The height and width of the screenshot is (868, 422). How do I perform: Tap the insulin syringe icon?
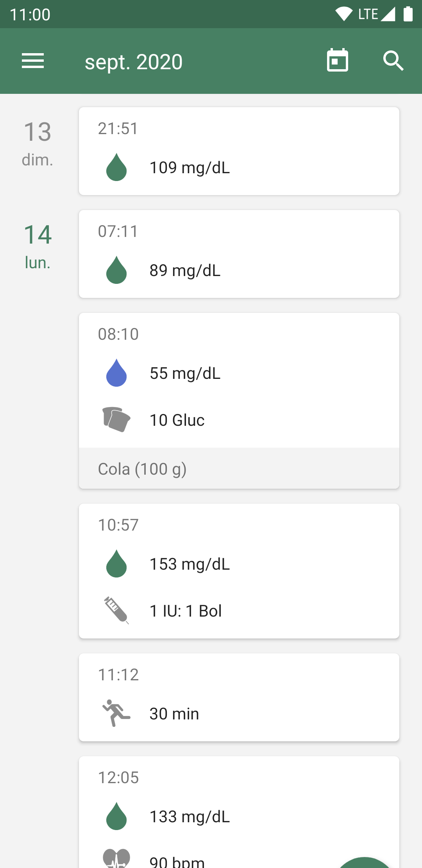pos(116,610)
